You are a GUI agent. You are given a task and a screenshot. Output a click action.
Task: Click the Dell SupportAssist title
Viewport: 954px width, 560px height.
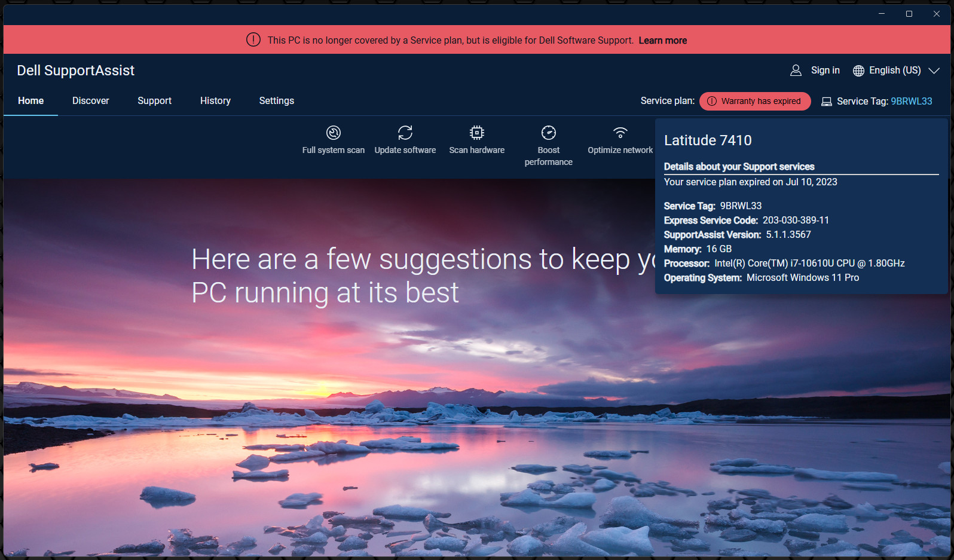point(76,71)
